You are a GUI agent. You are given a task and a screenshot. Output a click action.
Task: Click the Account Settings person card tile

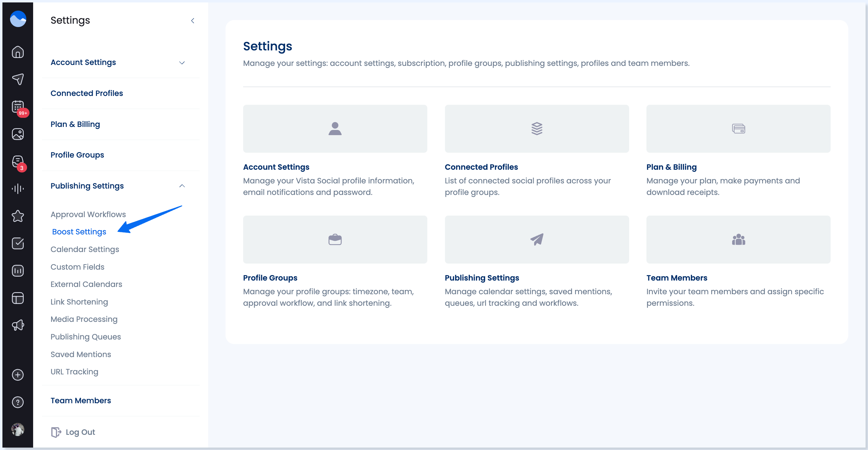(335, 128)
